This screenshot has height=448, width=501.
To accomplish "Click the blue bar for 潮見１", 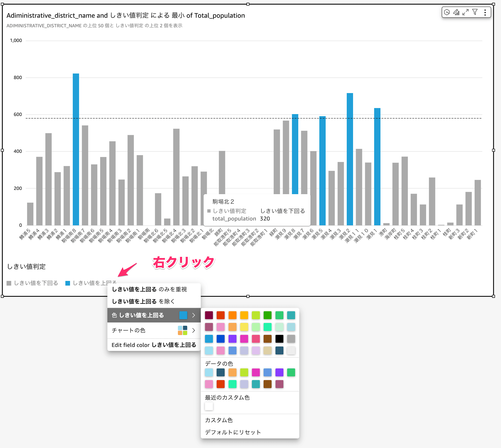I will (x=377, y=167).
